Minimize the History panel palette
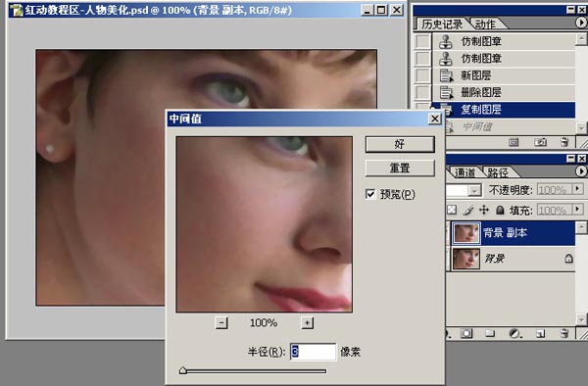 pyautogui.click(x=570, y=10)
